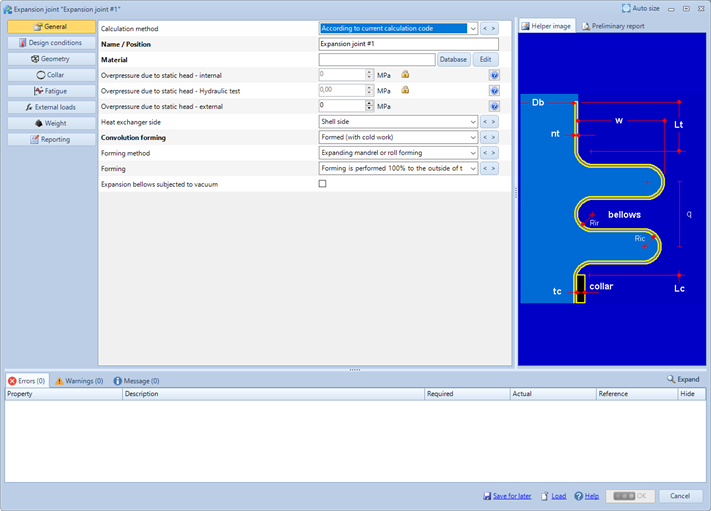Open the Geometry section
This screenshot has height=511, width=711.
coord(51,59)
